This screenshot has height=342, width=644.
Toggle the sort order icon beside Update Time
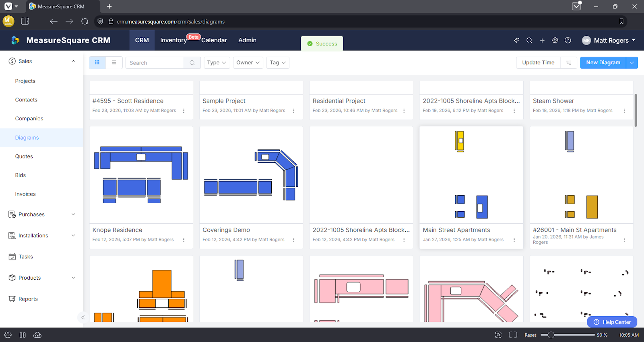tap(568, 63)
